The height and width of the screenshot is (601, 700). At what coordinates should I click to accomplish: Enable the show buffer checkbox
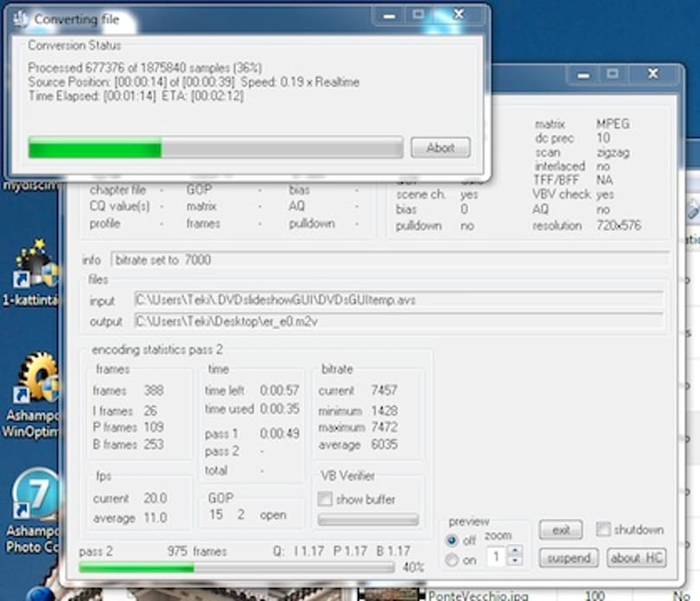point(325,499)
